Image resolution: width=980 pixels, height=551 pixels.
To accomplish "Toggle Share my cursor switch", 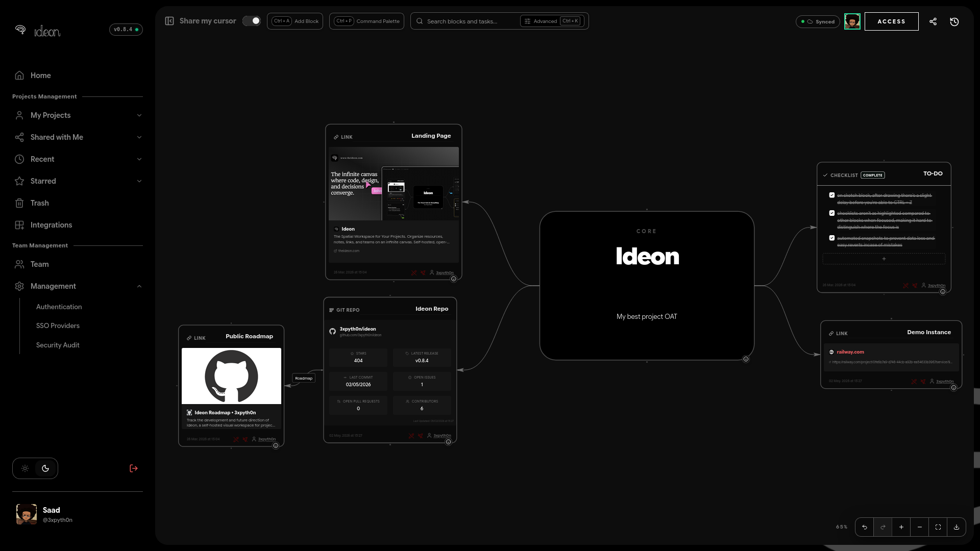I will pos(252,21).
